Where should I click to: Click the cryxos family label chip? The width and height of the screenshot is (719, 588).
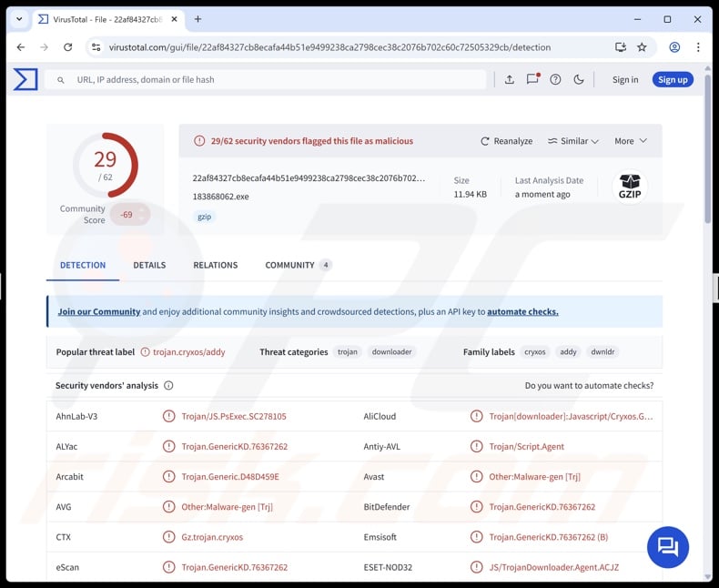(x=534, y=351)
